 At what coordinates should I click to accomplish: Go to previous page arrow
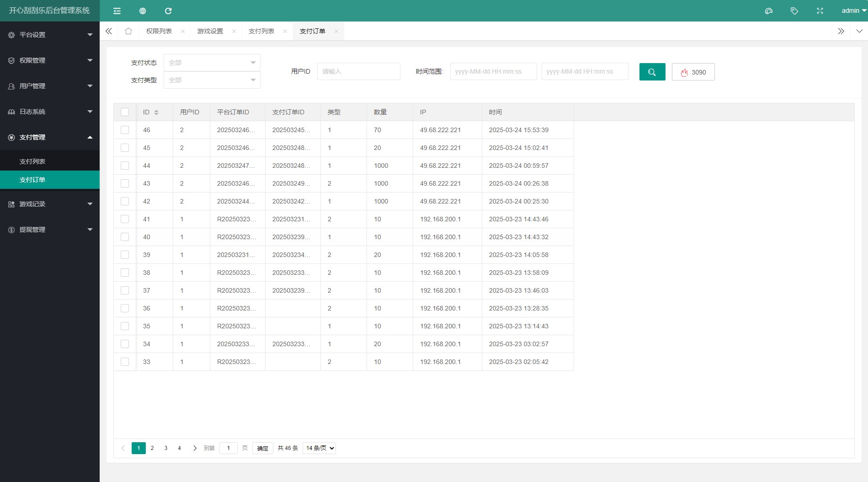pyautogui.click(x=123, y=448)
